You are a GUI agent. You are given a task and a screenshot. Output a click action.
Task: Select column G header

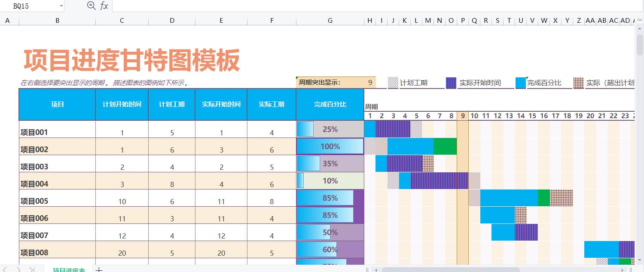coord(330,21)
